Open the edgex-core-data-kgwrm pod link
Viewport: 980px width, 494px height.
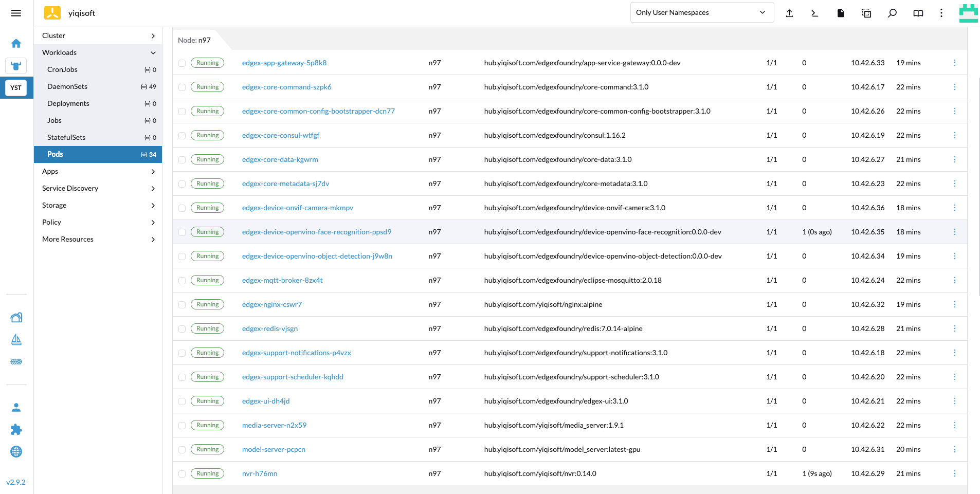click(x=280, y=159)
